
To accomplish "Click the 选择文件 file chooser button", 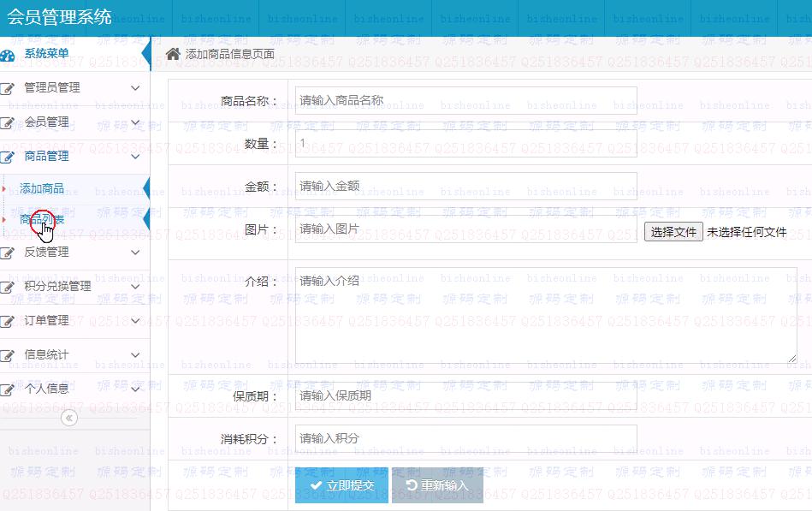I will tap(673, 232).
